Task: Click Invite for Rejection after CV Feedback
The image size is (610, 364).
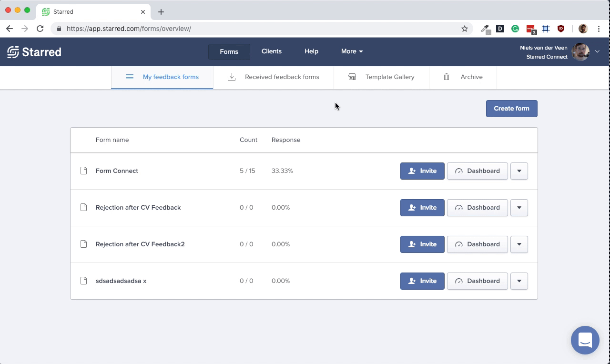Action: (x=422, y=208)
